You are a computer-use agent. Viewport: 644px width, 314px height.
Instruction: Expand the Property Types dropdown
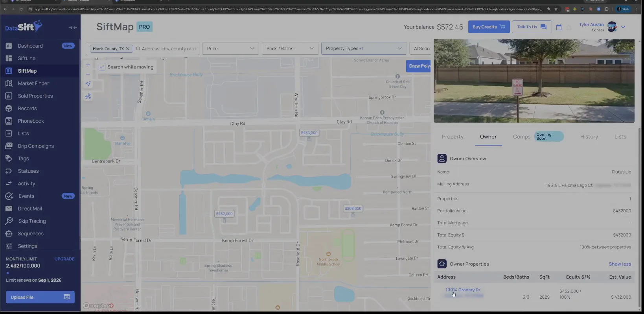(x=364, y=48)
